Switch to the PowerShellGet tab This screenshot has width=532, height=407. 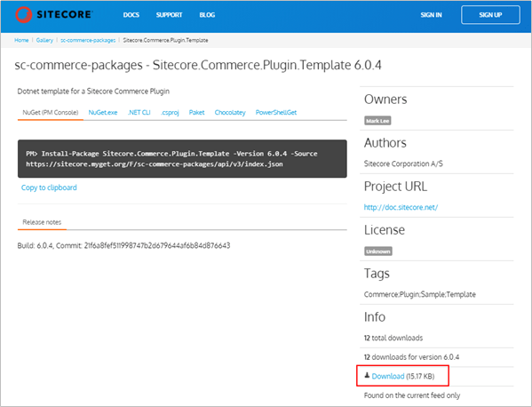point(276,112)
